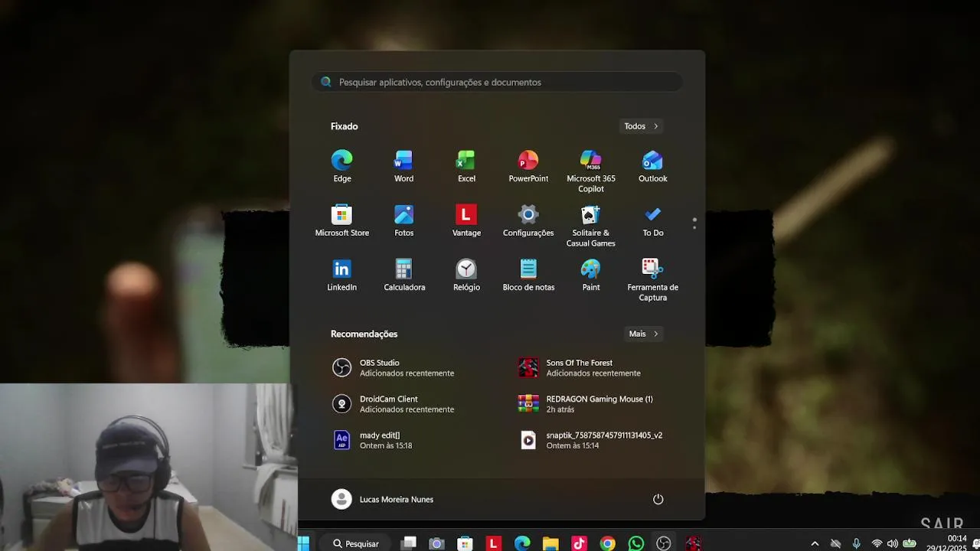
Task: Open Edge from the taskbar
Action: click(x=522, y=543)
